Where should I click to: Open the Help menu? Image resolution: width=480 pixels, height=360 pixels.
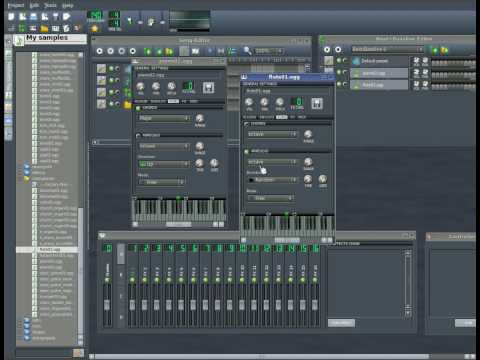[68, 5]
